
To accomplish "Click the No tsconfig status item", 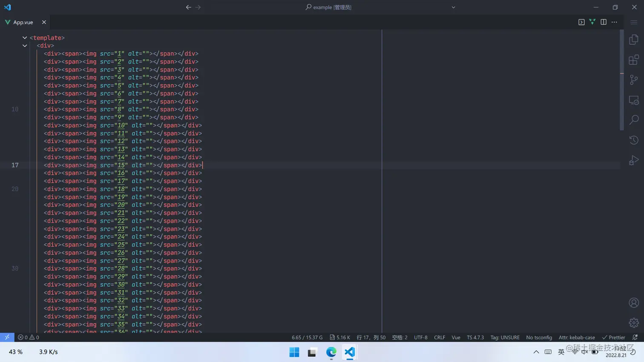I will coord(539,337).
